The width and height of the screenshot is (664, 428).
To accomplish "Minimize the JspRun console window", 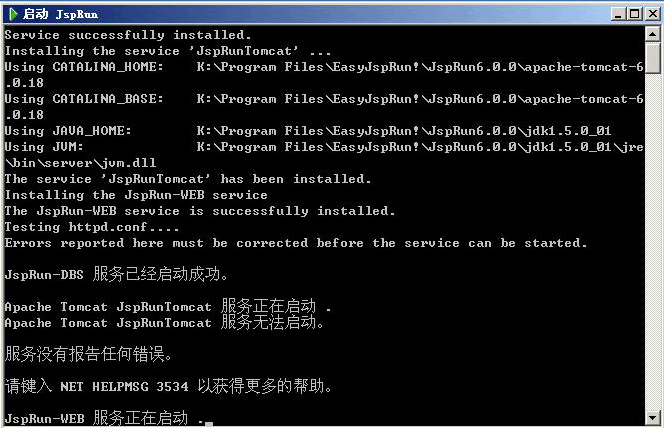I will (617, 14).
